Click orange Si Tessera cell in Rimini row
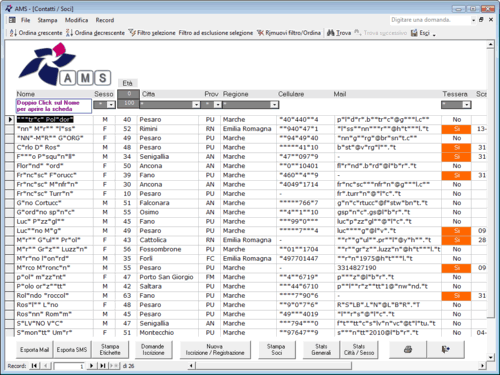 (x=456, y=129)
